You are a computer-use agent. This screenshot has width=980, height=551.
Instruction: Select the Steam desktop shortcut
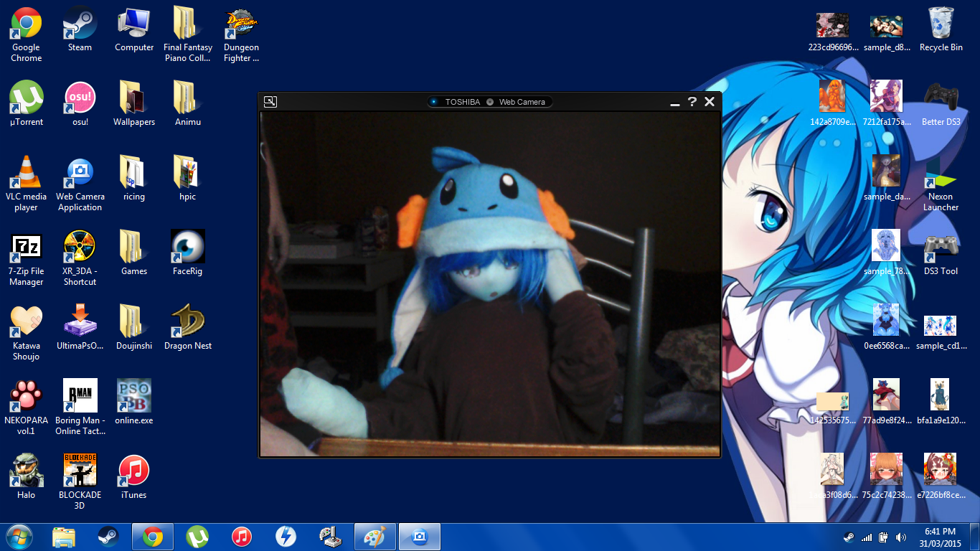[x=80, y=30]
